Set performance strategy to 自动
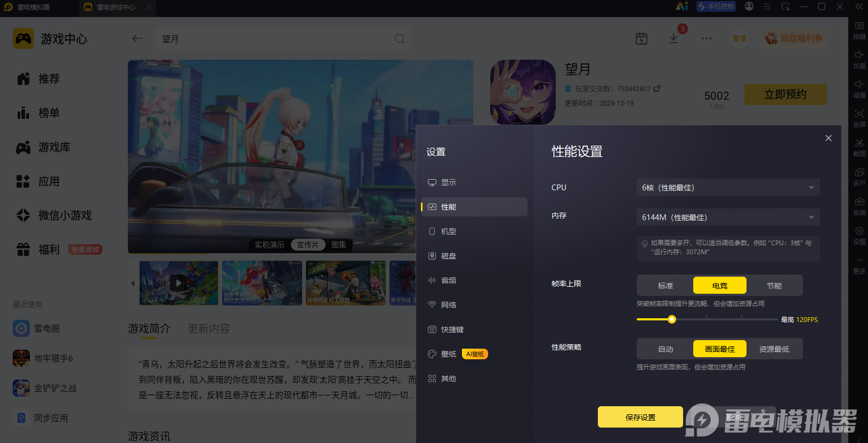Image resolution: width=868 pixels, height=443 pixels. pos(666,349)
